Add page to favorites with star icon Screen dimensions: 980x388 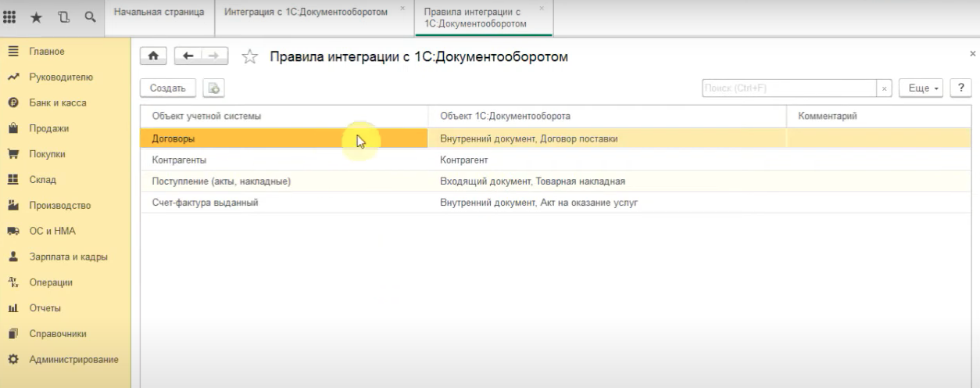[249, 56]
